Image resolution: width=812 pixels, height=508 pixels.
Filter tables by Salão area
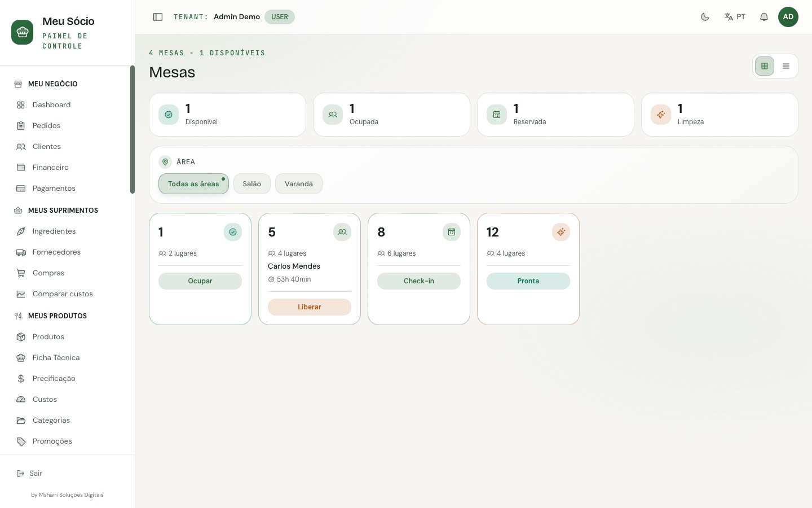click(252, 184)
